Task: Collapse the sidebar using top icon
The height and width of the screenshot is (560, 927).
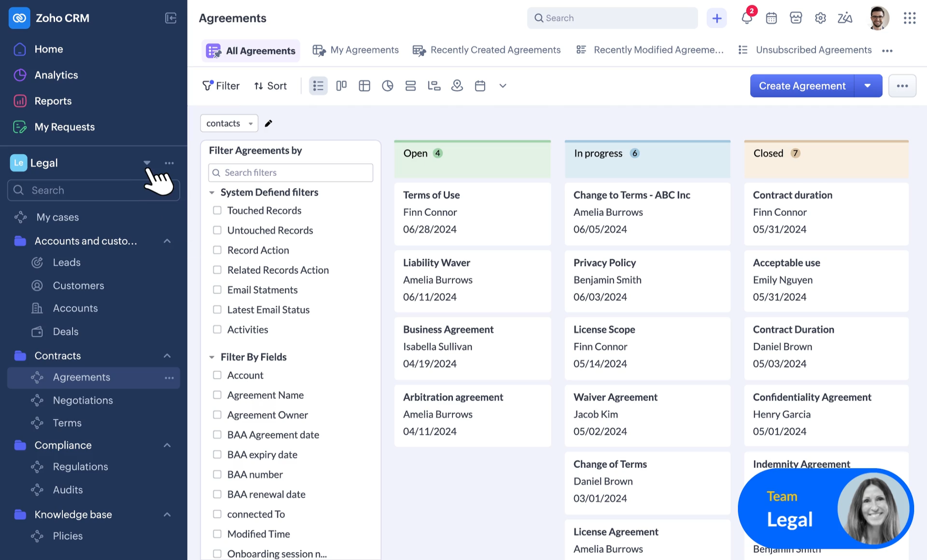Action: click(x=170, y=18)
